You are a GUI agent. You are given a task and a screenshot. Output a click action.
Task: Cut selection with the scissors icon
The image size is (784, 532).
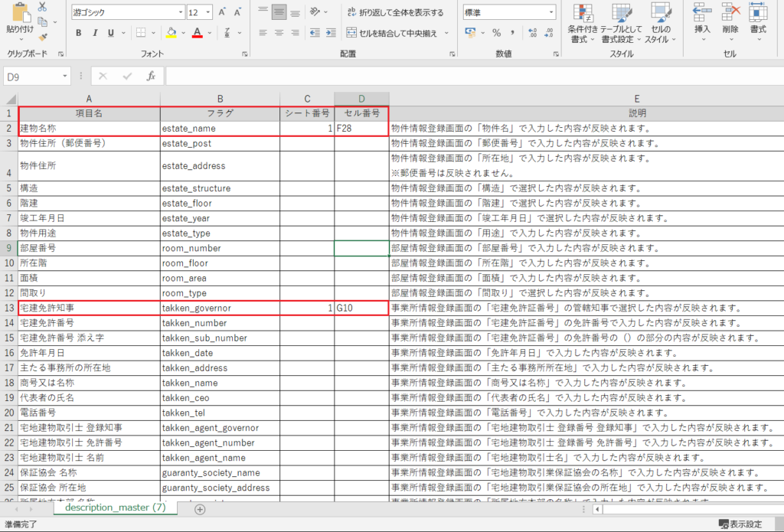pos(43,7)
